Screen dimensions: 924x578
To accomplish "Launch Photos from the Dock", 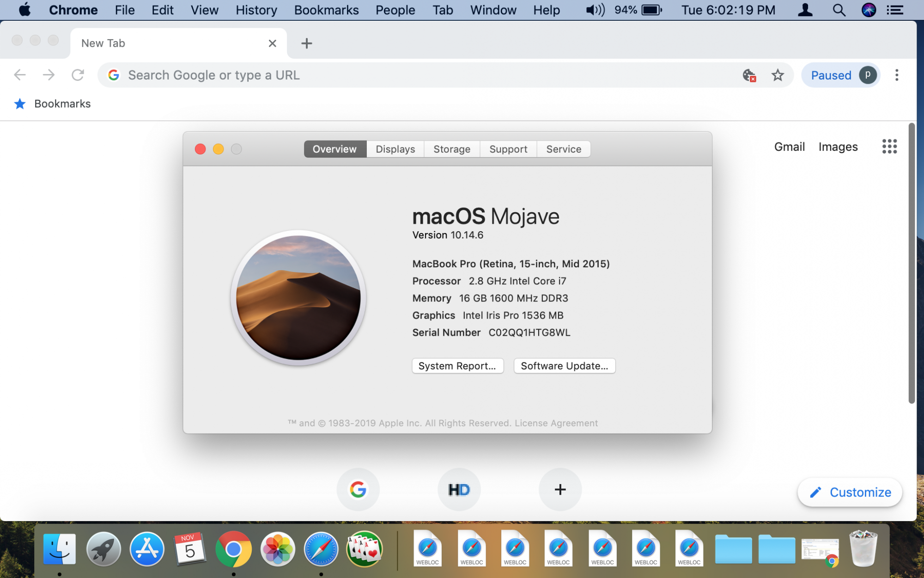I will point(277,549).
